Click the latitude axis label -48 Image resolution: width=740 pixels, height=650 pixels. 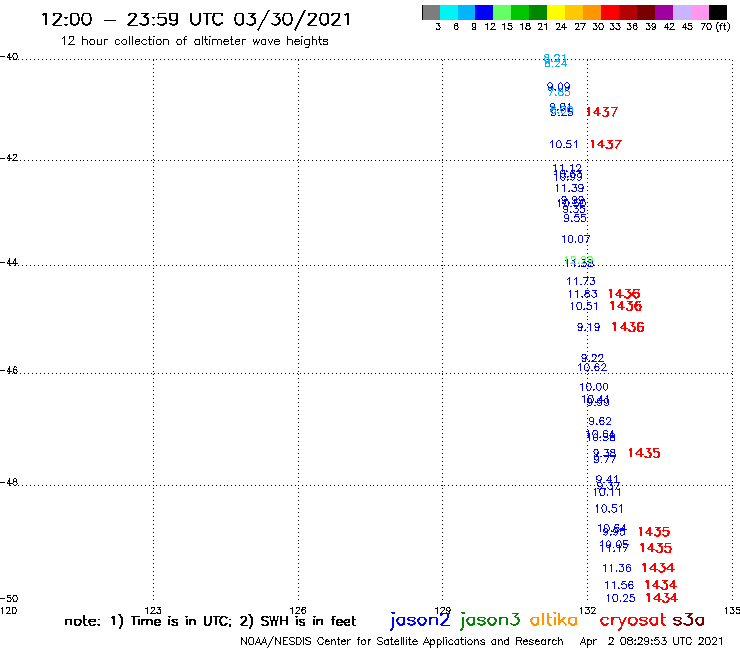(x=9, y=482)
